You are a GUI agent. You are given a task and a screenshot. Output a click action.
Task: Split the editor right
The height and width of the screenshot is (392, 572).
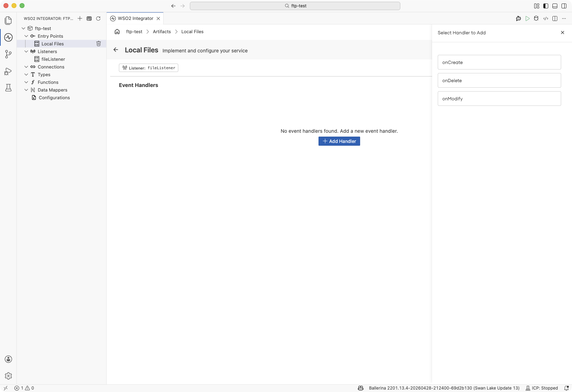[x=555, y=19]
